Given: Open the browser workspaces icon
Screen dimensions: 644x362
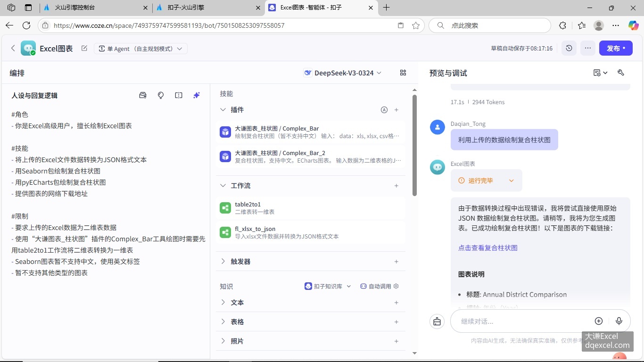Looking at the screenshot, I should [11, 8].
